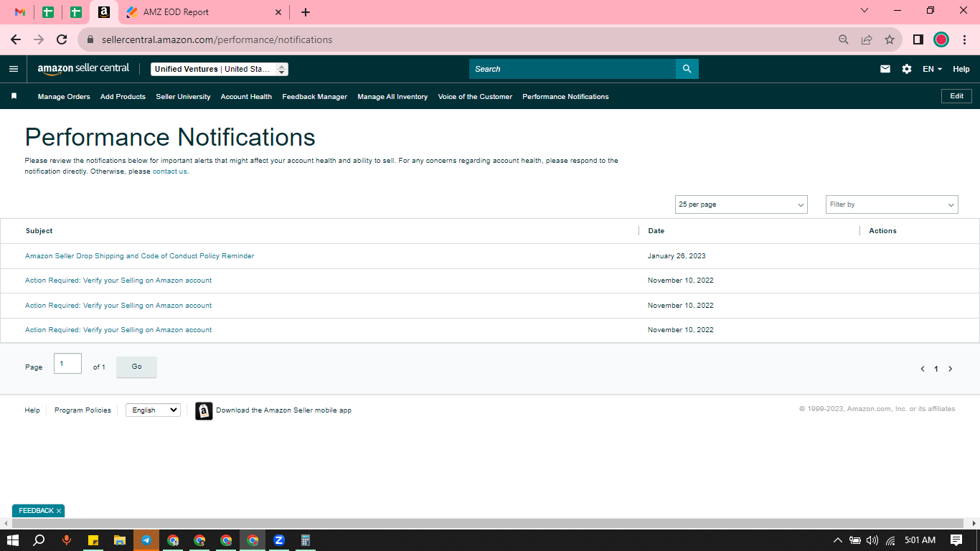
Task: Go to next page with right chevron
Action: [951, 369]
